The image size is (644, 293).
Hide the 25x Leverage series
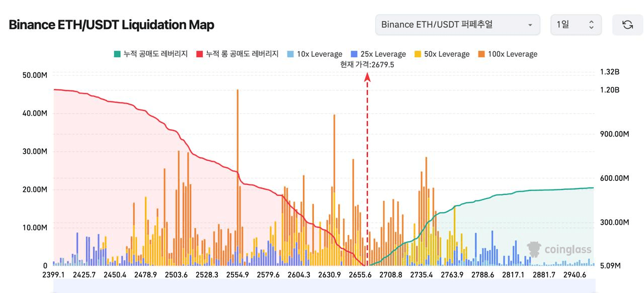point(378,54)
